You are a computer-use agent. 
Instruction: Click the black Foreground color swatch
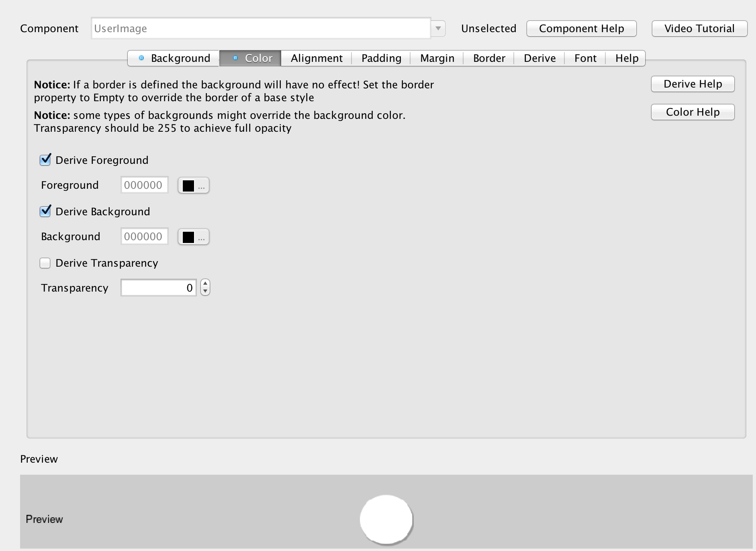click(x=188, y=185)
